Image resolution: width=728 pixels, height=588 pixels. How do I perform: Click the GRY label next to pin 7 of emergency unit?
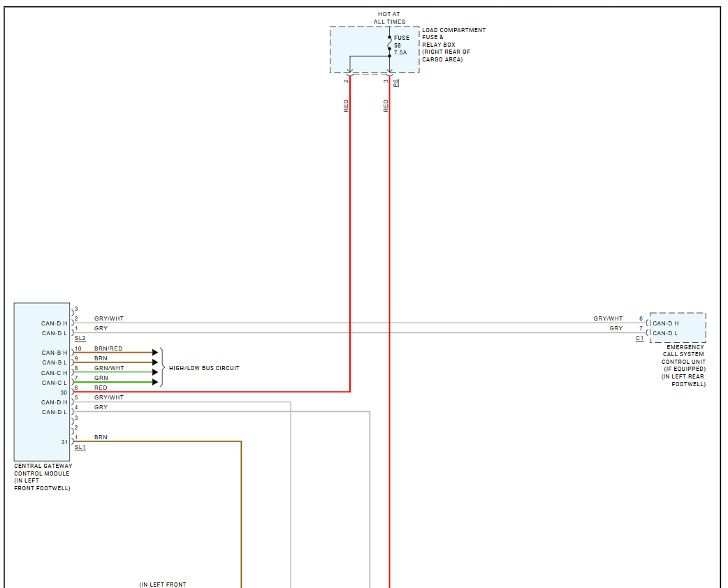[x=616, y=328]
